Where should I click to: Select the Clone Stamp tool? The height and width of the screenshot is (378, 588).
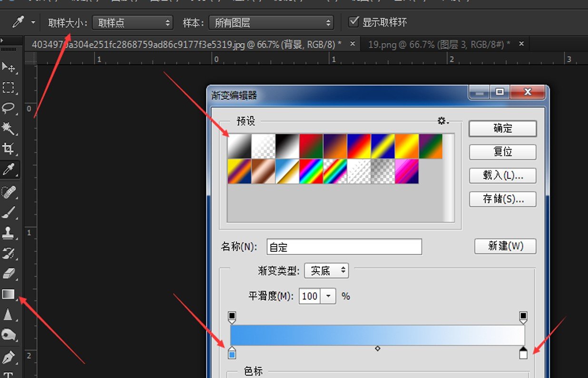tap(9, 233)
